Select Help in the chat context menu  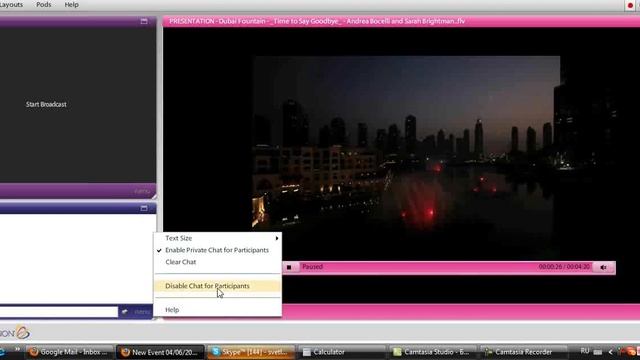pyautogui.click(x=218, y=310)
